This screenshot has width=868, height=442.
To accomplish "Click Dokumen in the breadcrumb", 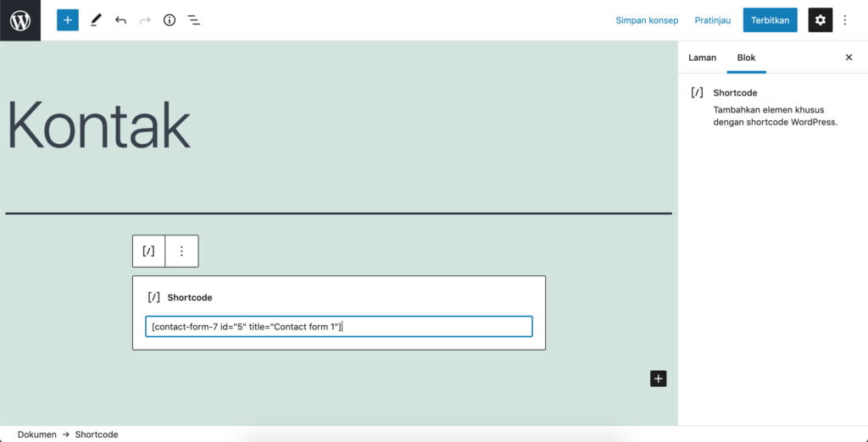I will (x=37, y=435).
